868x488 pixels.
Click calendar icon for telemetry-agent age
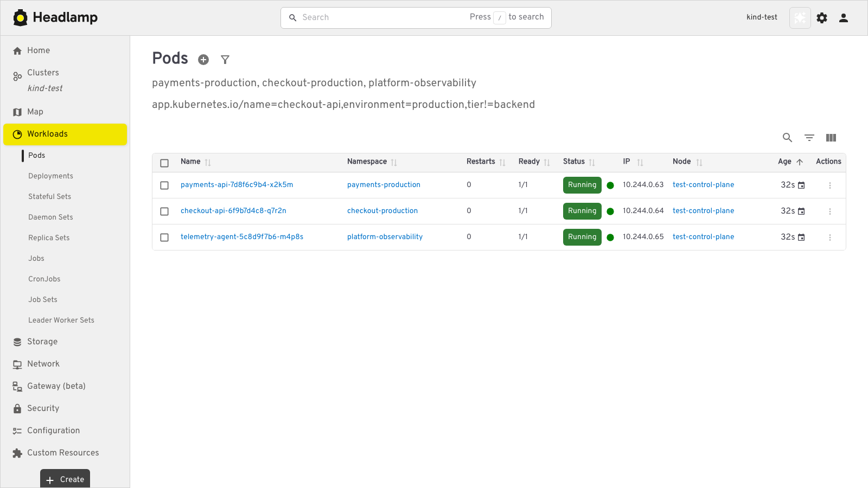(x=801, y=237)
